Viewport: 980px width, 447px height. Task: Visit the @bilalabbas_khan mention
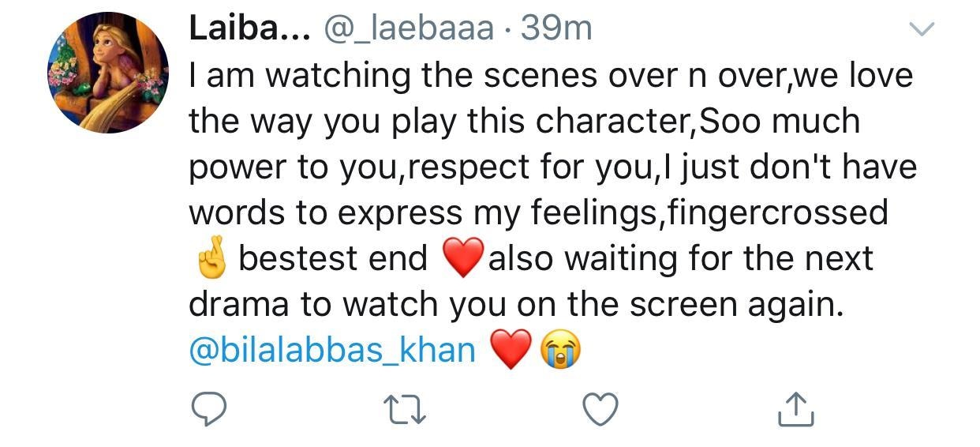point(332,350)
